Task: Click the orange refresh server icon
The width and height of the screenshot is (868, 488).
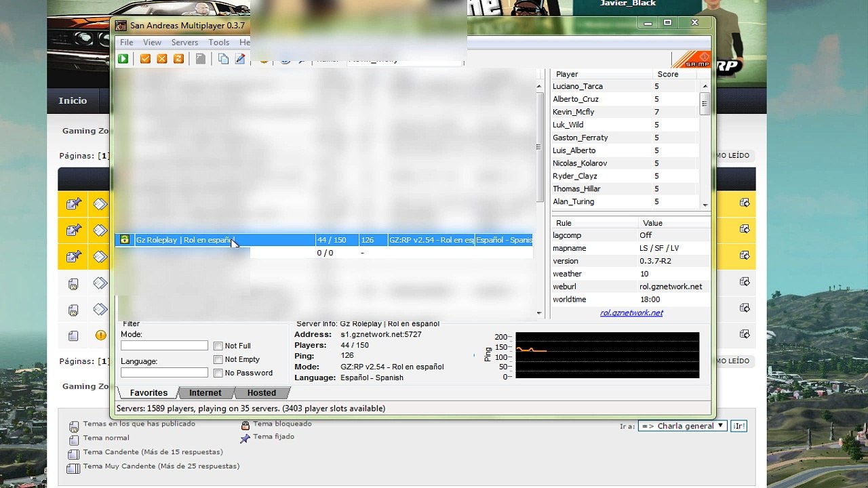Action: pos(179,59)
